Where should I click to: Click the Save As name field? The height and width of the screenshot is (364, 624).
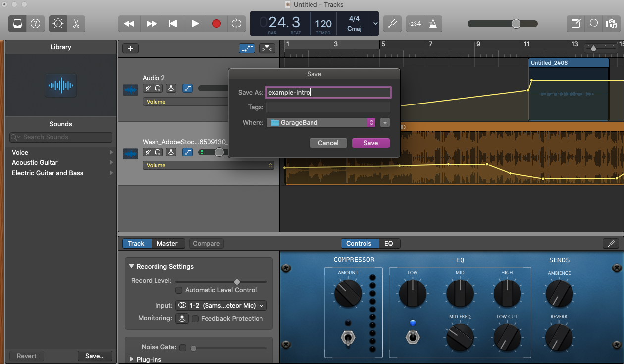click(x=328, y=92)
